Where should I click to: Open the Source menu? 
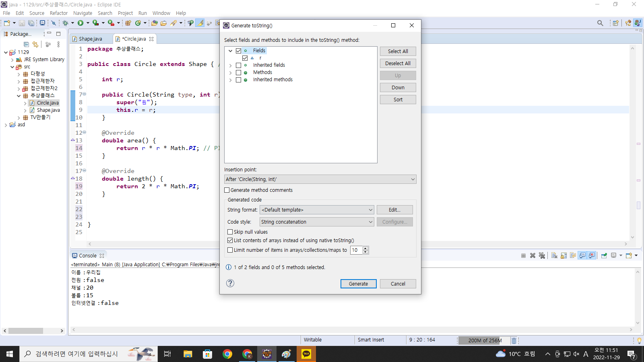[x=37, y=13]
